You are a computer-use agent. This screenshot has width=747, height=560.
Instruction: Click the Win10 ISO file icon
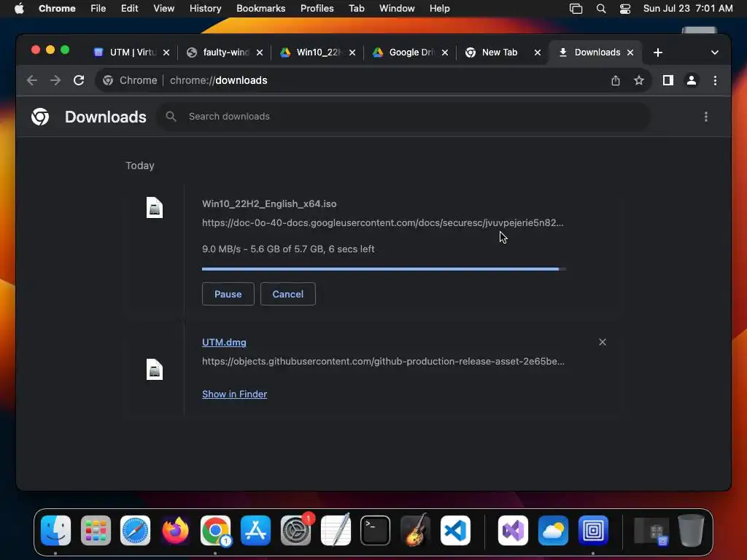[x=155, y=208]
